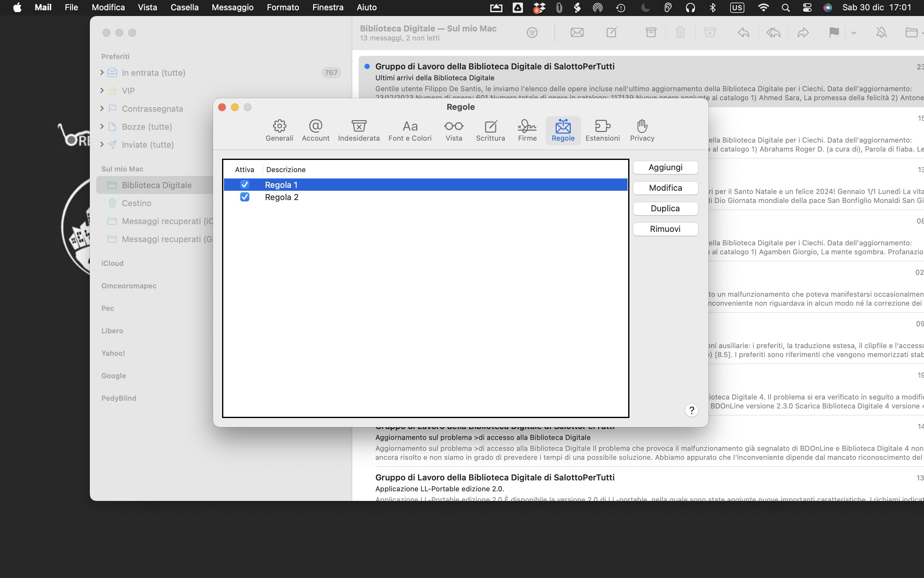Click the message filter icon in toolbar
The height and width of the screenshot is (578, 924).
click(532, 33)
